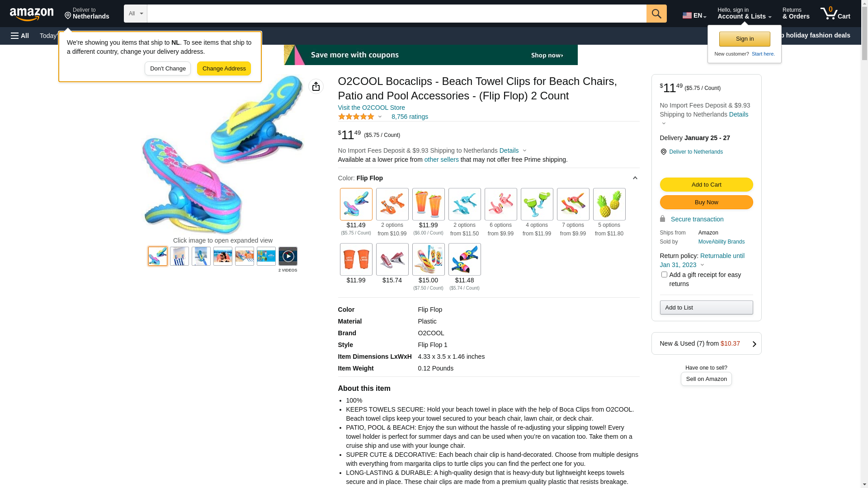868x488 pixels.
Task: Visit the O2COOL Store link
Action: pos(371,108)
